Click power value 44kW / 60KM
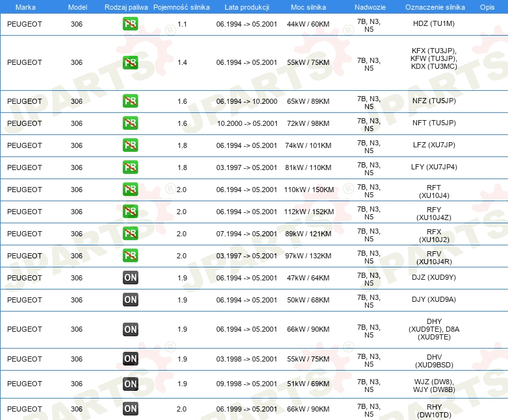Screen dimensions: 508x420 [308, 24]
